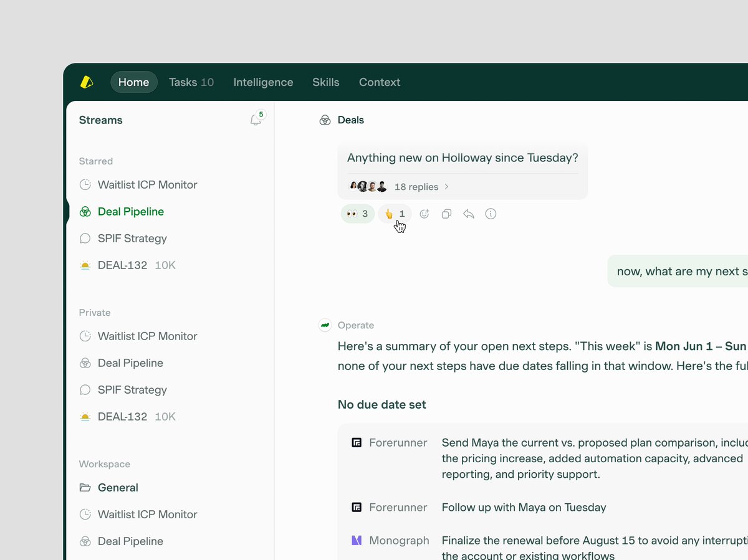Click the Starred section label
748x560 pixels.
click(96, 161)
